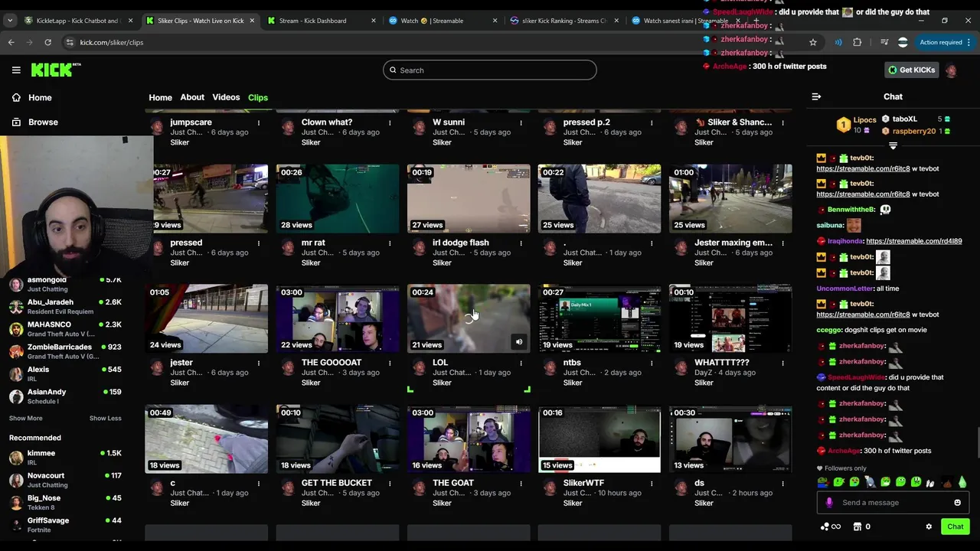Open the chat shop icon
Image resolution: width=980 pixels, height=551 pixels.
pos(857,527)
